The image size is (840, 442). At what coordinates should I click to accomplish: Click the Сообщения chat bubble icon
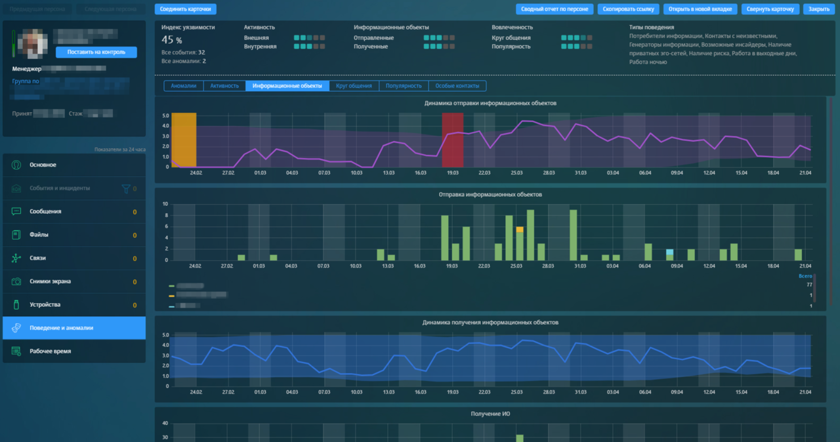[x=16, y=212]
